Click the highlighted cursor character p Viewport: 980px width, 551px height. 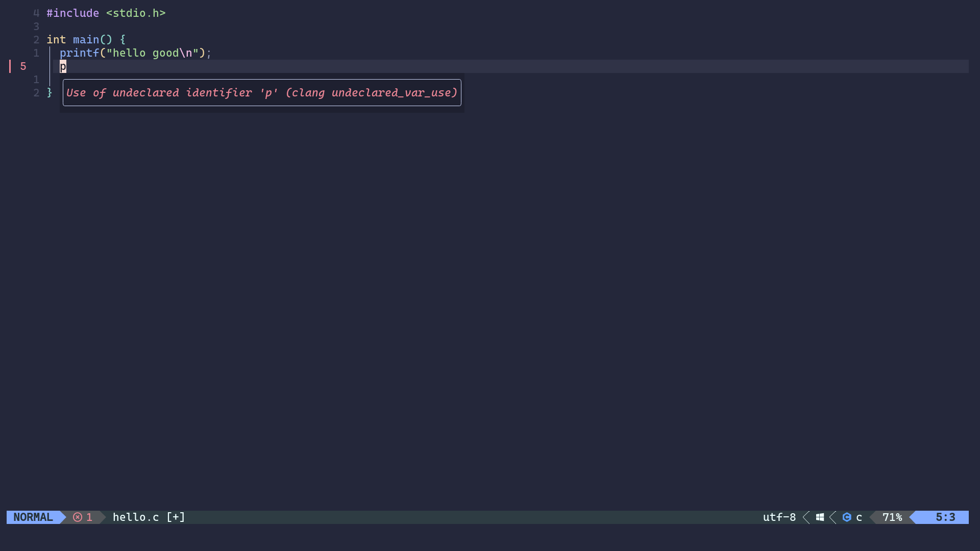pyautogui.click(x=63, y=66)
